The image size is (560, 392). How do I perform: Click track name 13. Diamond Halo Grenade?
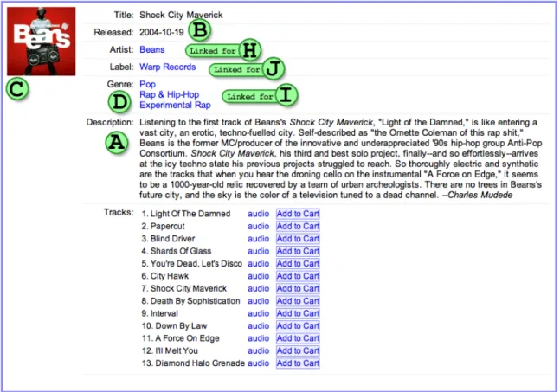click(x=193, y=363)
